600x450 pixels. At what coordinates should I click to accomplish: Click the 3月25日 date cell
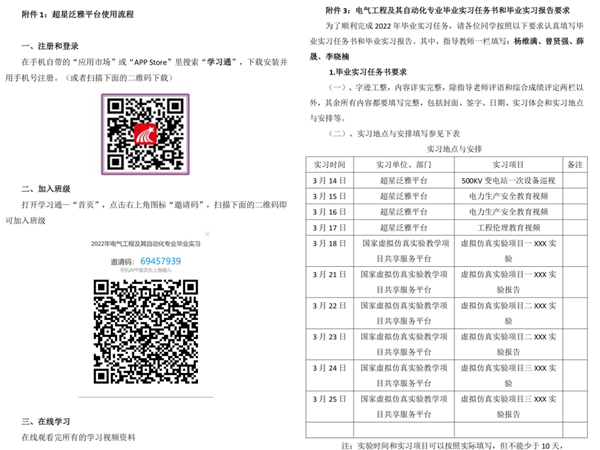329,404
